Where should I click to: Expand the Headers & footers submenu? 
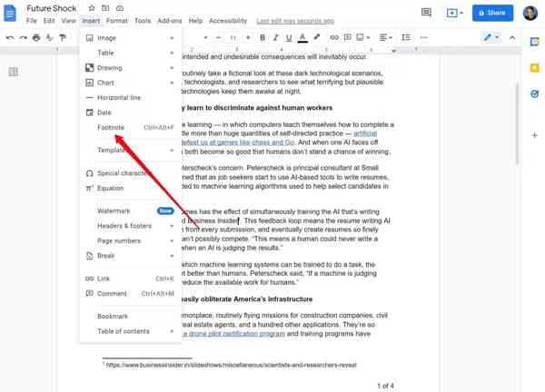pos(130,226)
